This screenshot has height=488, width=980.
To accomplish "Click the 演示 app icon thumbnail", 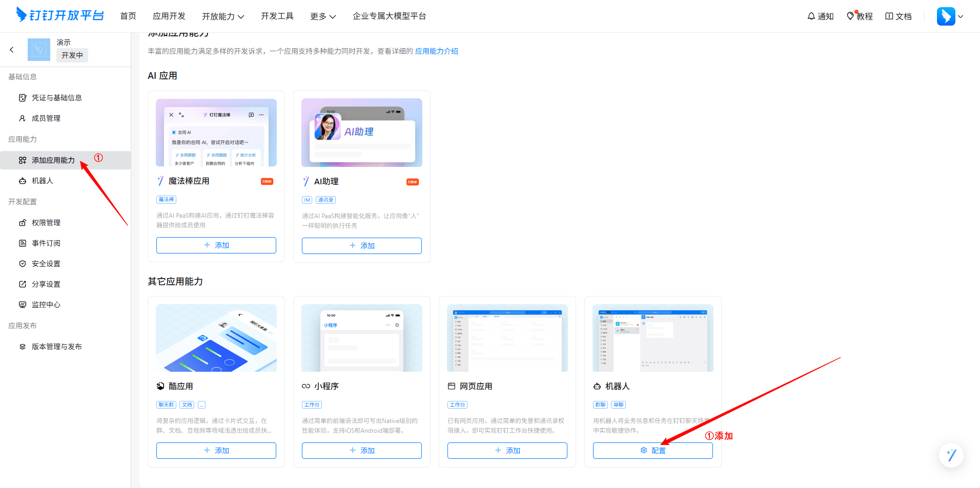I will pos(39,50).
